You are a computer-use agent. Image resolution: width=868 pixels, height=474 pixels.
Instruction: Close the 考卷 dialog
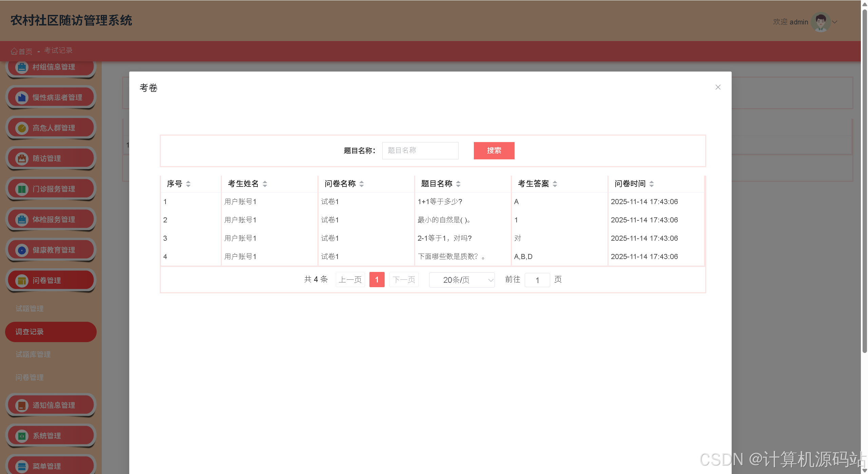718,87
